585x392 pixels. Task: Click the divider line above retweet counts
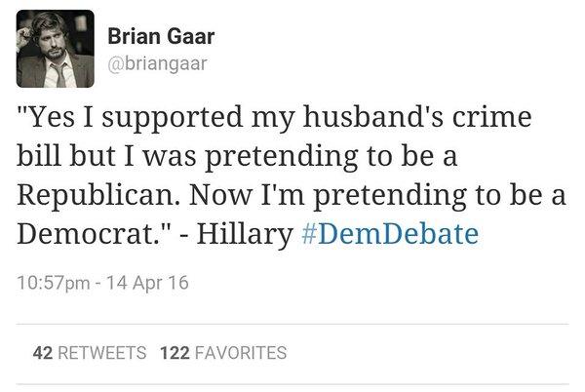[292, 324]
